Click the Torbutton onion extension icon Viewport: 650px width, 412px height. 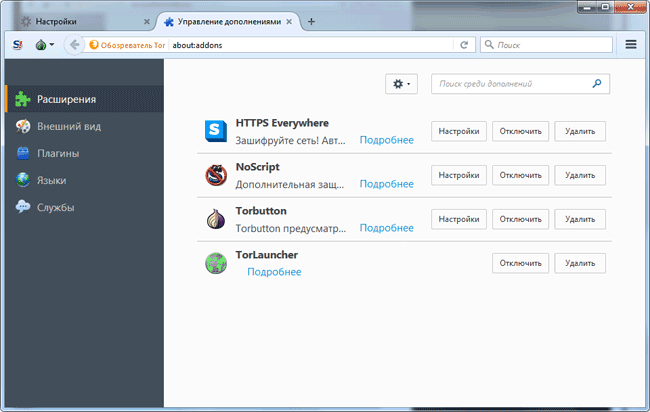tap(216, 219)
